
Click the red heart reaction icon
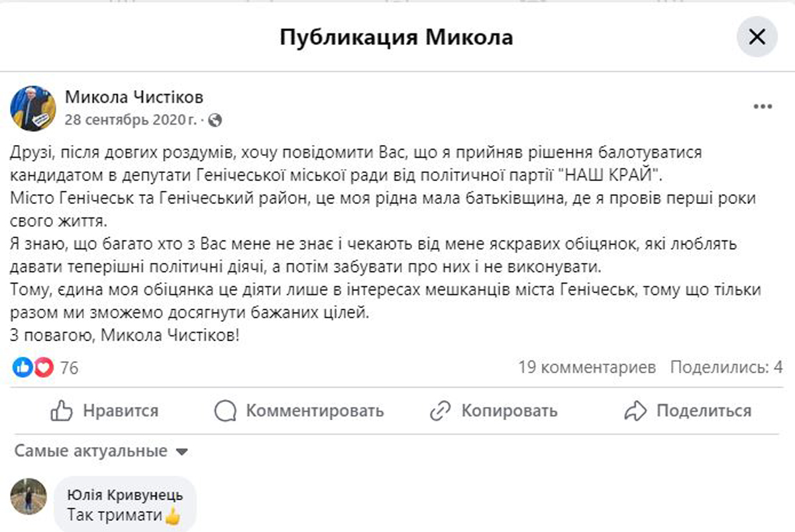43,367
